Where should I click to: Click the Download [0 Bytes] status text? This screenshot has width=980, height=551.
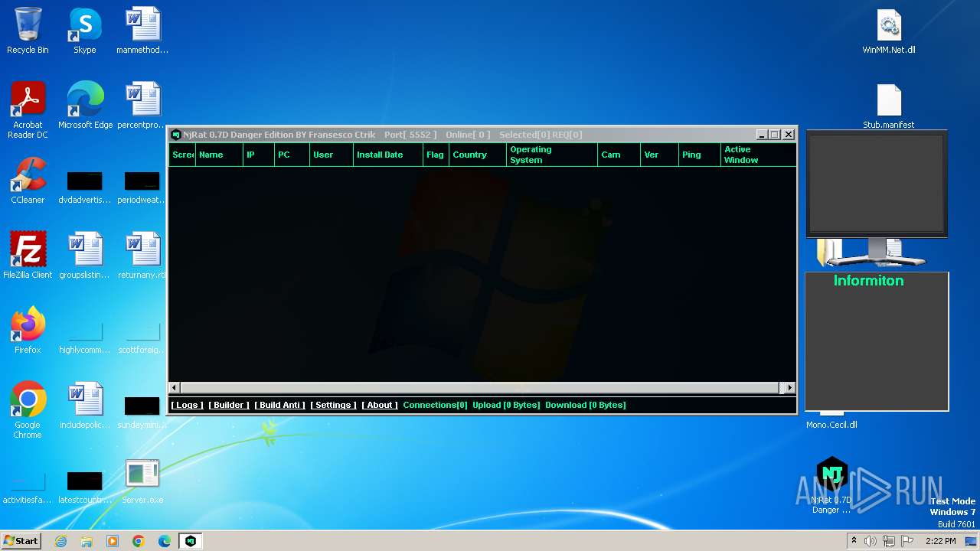point(586,405)
